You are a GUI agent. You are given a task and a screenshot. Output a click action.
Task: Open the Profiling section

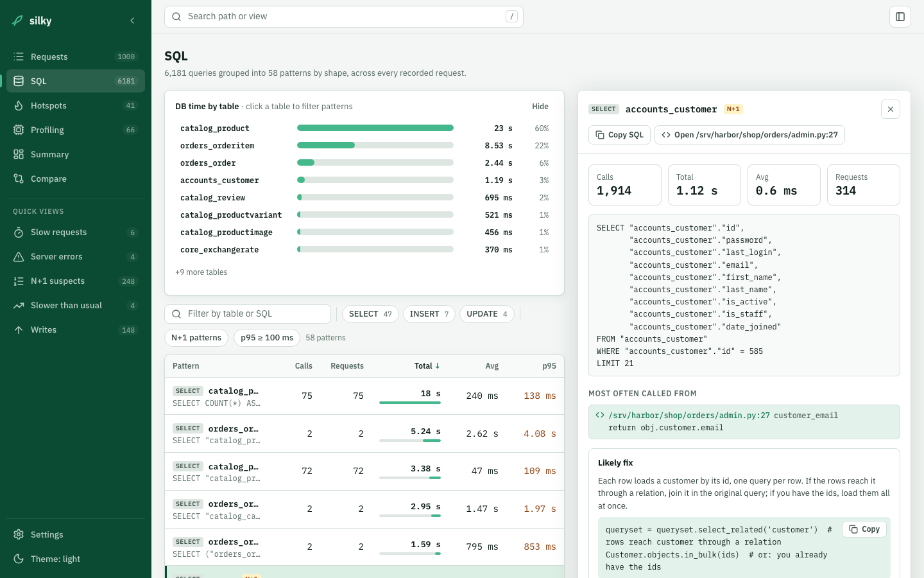[76, 130]
